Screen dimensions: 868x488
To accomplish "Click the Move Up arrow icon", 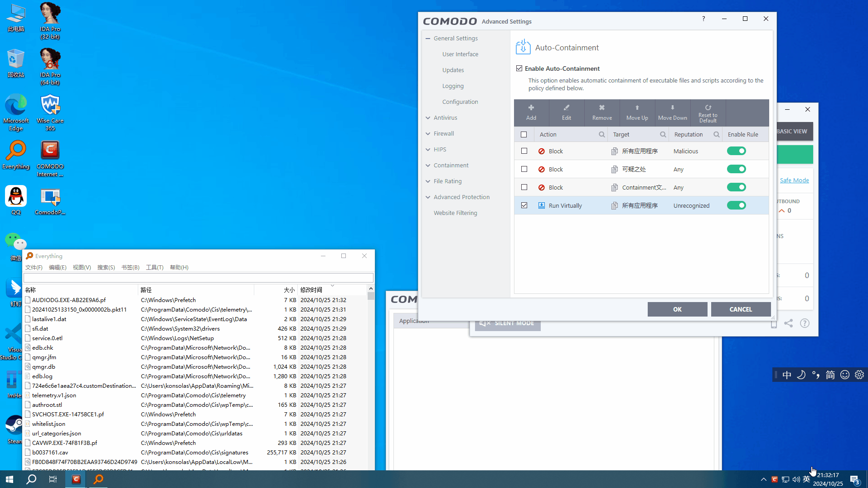I will coord(637,108).
